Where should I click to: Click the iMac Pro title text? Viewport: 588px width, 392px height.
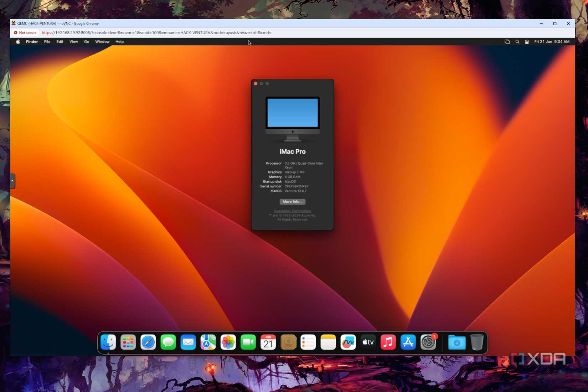(x=293, y=151)
